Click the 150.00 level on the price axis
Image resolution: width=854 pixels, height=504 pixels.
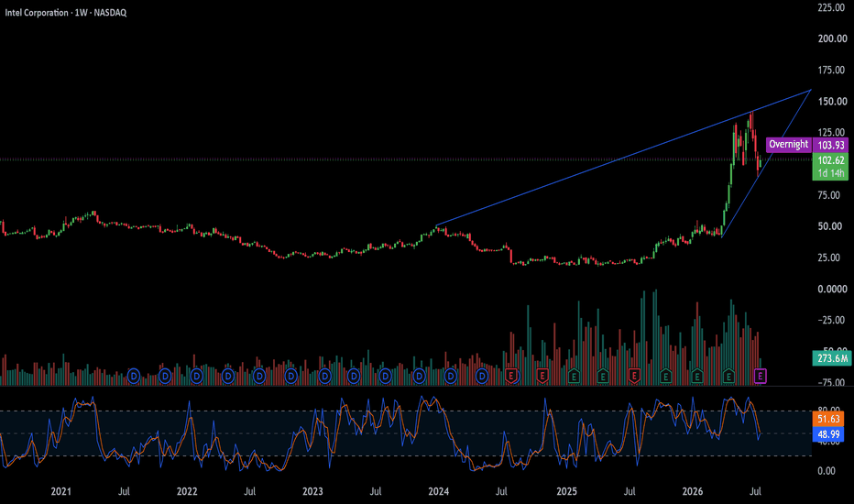point(832,102)
